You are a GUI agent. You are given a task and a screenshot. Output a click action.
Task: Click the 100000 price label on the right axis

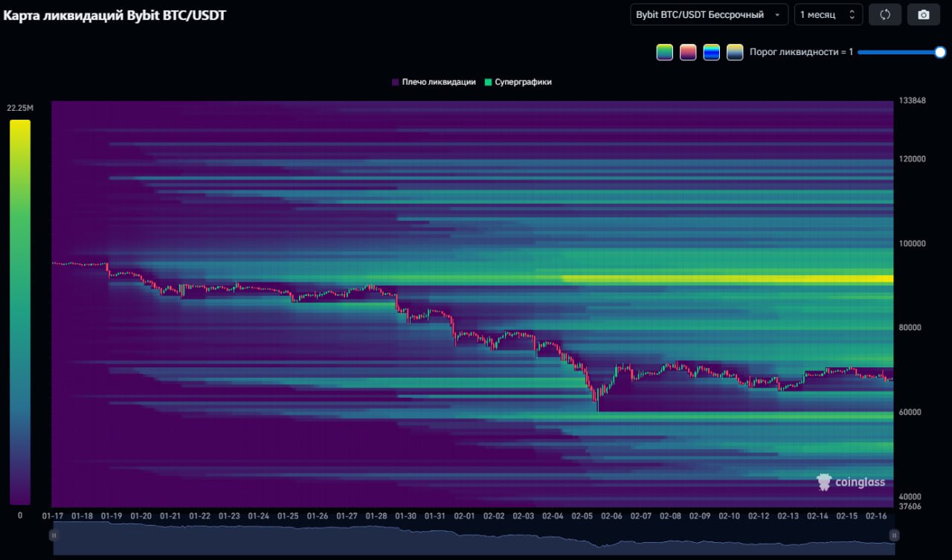(x=911, y=243)
